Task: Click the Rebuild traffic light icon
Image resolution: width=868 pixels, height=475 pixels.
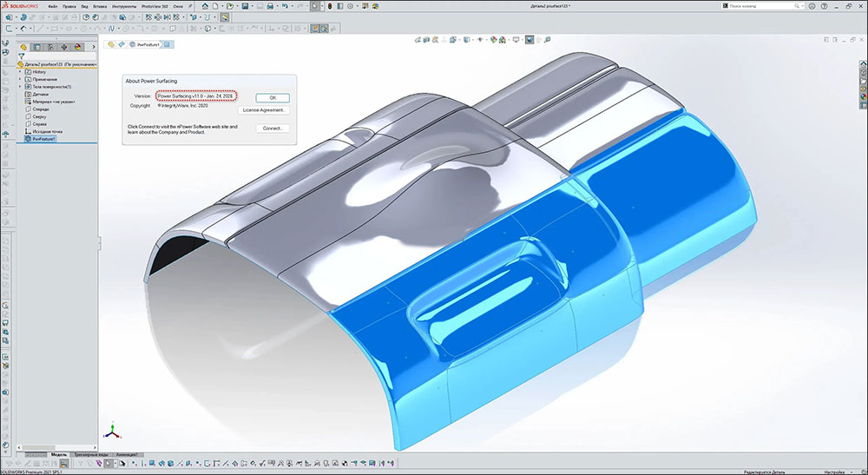Action: click(x=330, y=5)
